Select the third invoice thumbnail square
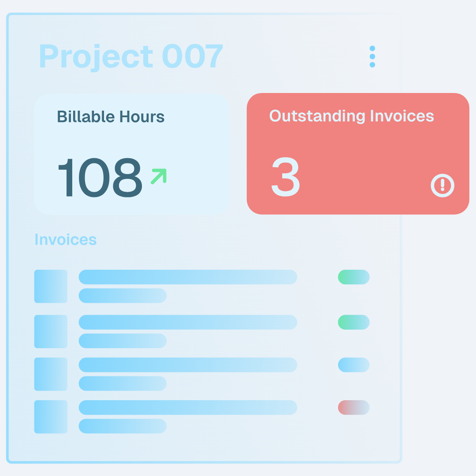476x476 pixels. tap(51, 374)
